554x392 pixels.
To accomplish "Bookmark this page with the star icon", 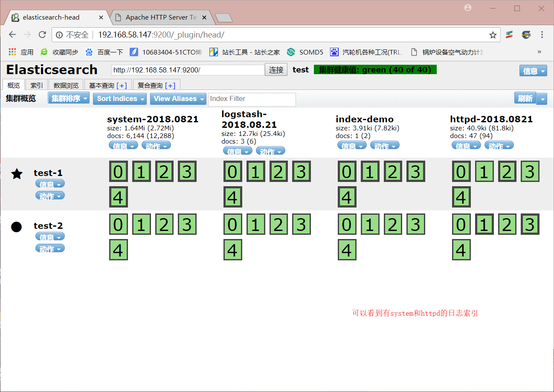I will coord(493,35).
